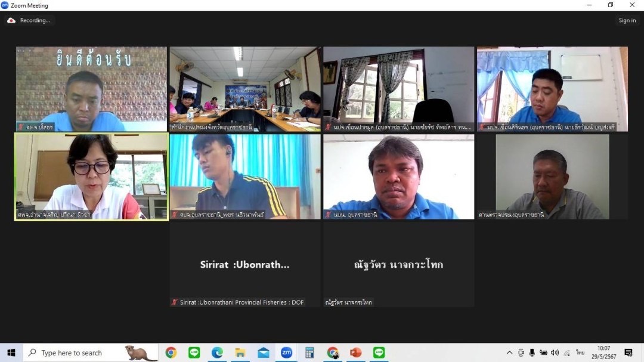The height and width of the screenshot is (362, 644).
Task: Launch Microsoft Edge from the taskbar
Action: coord(216,352)
